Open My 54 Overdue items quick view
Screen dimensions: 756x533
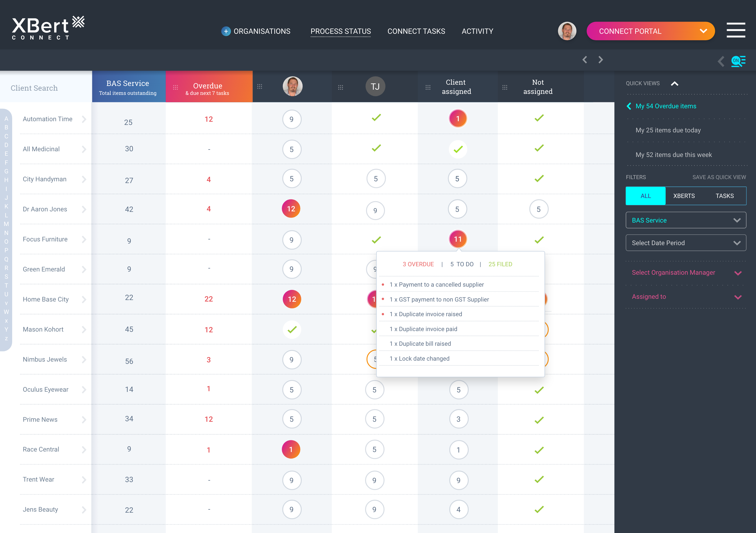pos(666,106)
